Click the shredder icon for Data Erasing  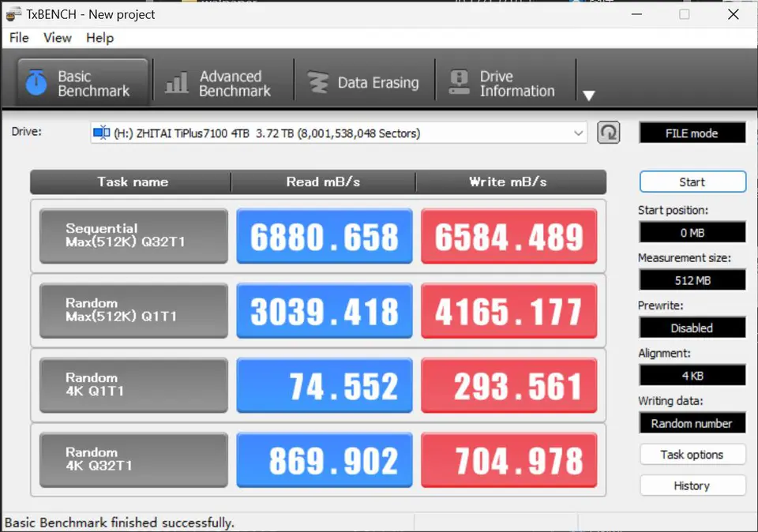[318, 82]
